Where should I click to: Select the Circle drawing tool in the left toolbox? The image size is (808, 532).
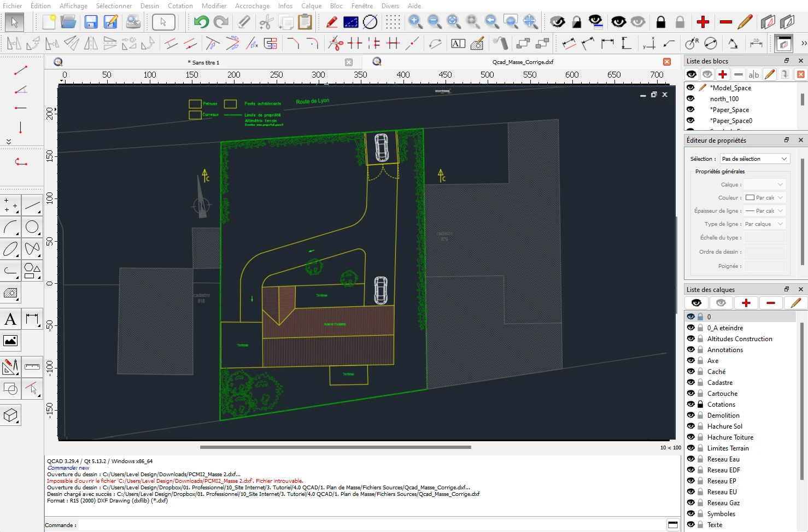(32, 227)
